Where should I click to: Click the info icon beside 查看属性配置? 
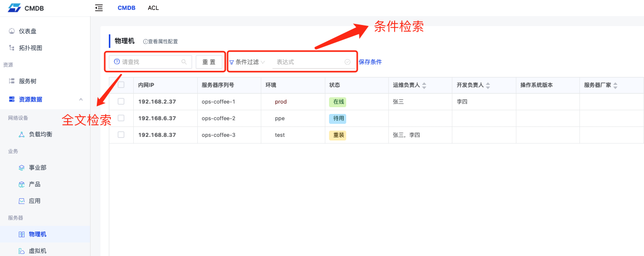click(x=145, y=42)
